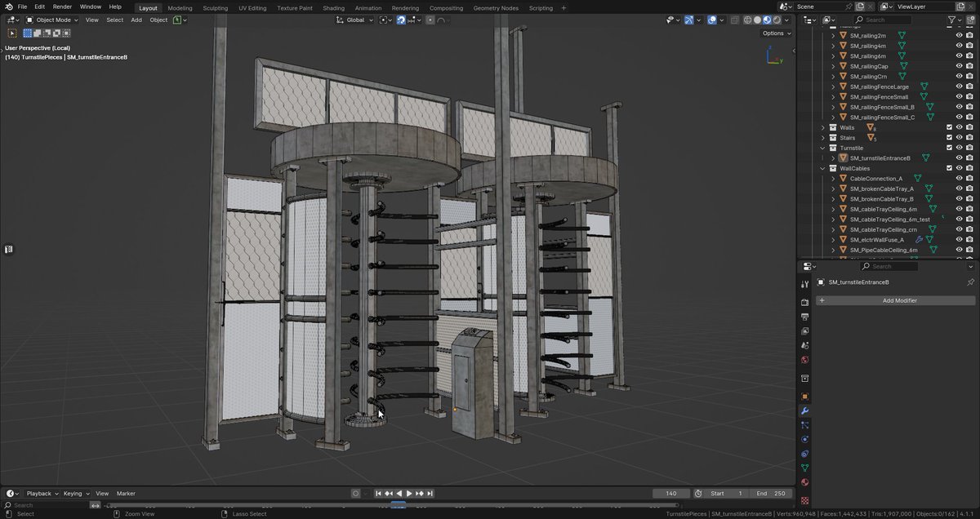
Task: Play the animation in reverse
Action: (399, 494)
